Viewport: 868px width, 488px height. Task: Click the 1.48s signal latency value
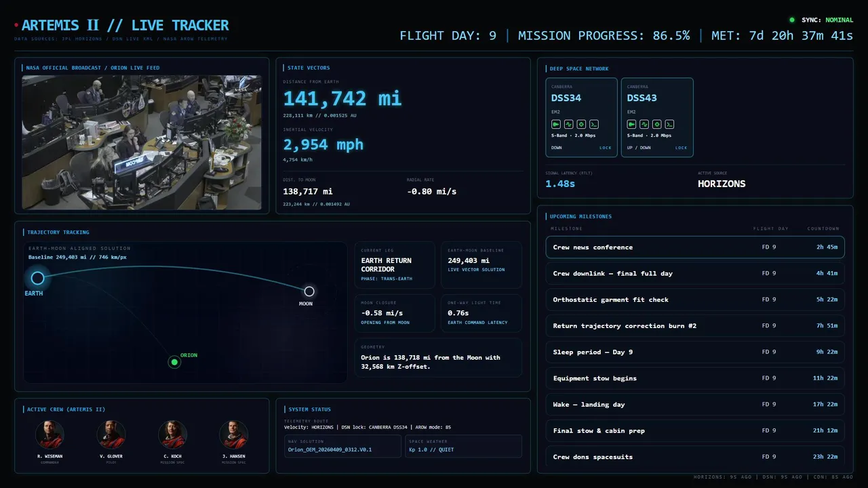click(560, 184)
